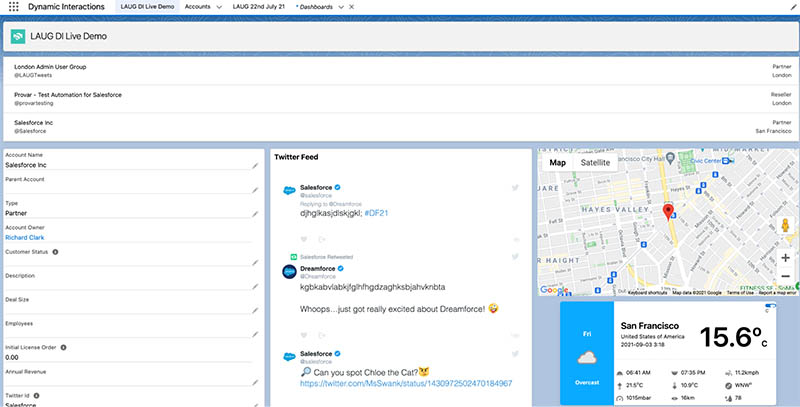Open the Accounts tab

click(x=197, y=7)
